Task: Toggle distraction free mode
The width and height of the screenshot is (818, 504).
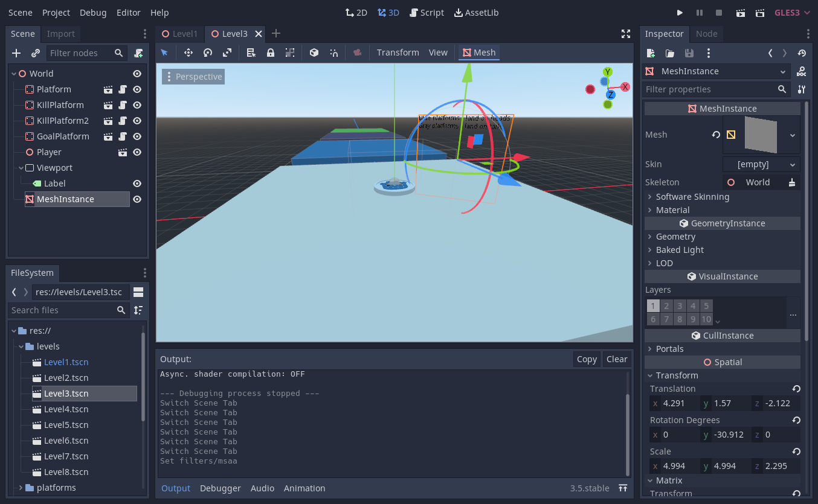Action: 626,34
